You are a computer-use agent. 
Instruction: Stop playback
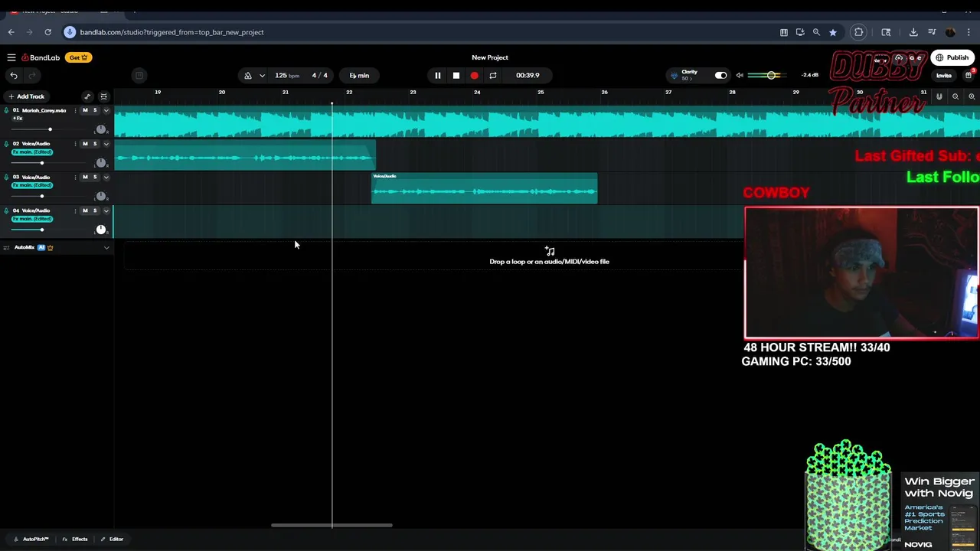456,75
